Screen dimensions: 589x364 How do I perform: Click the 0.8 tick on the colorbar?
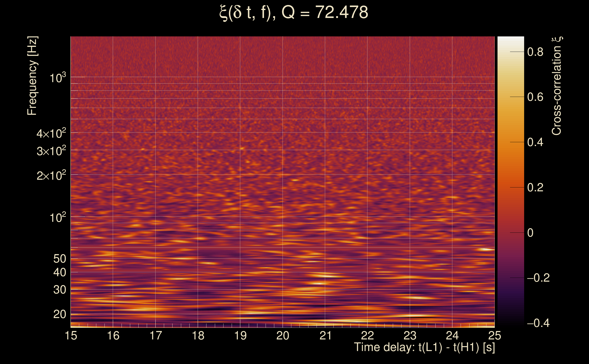tap(535, 52)
